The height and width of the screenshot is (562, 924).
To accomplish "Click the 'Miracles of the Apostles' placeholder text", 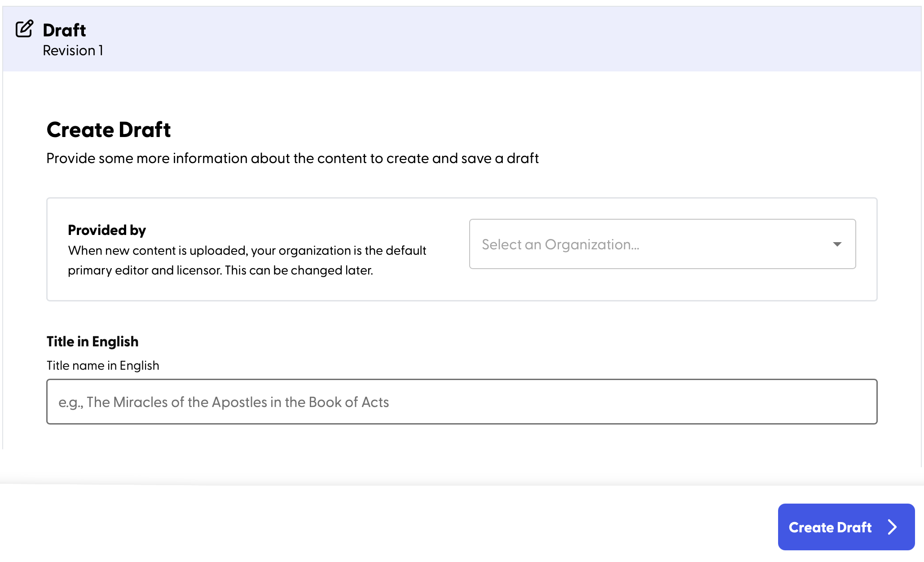I will 224,402.
